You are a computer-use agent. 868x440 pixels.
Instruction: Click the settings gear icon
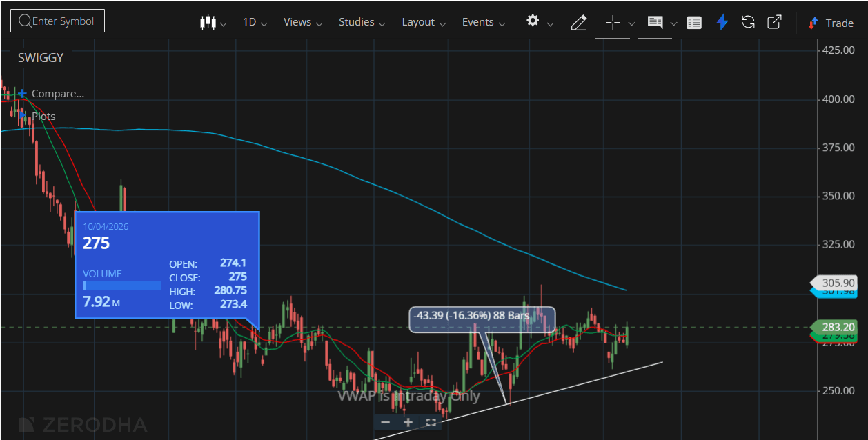click(533, 21)
